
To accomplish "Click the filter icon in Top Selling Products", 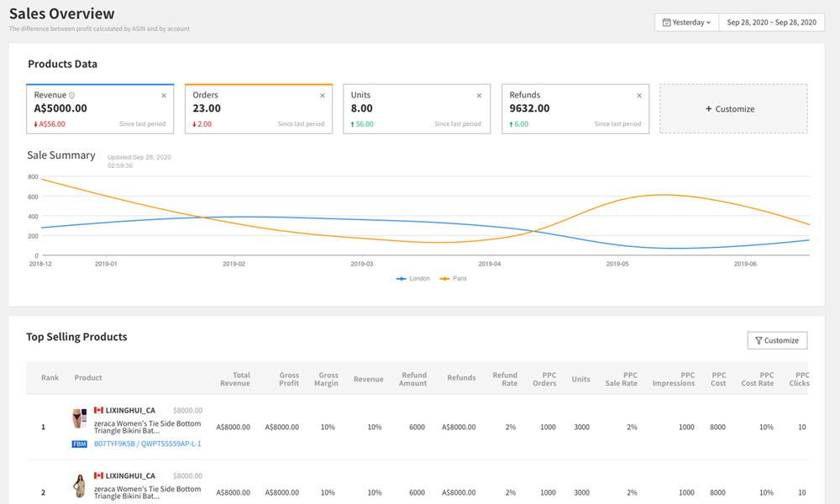I will tap(759, 340).
